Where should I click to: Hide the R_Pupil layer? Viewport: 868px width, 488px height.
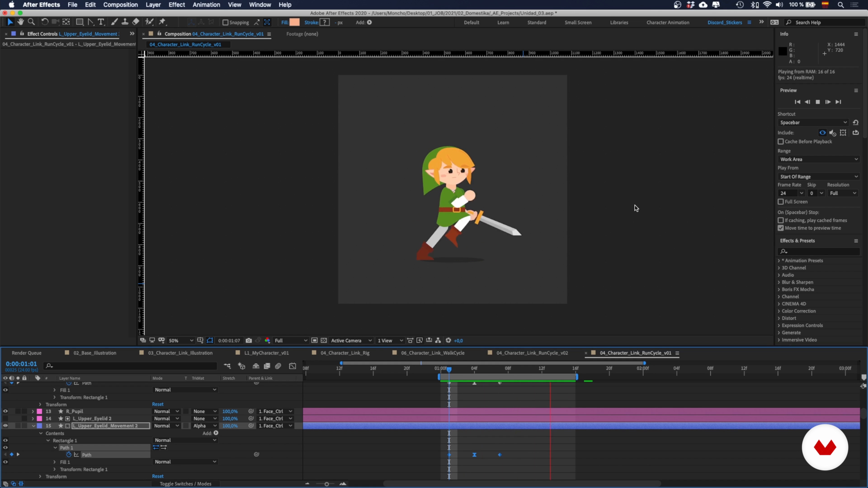pyautogui.click(x=5, y=412)
